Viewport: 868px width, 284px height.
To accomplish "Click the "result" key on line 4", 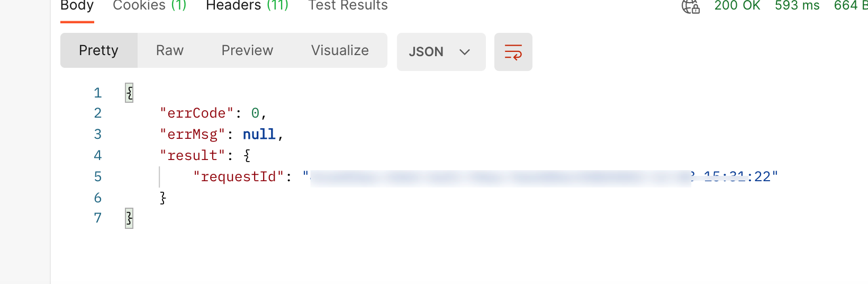I will click(x=193, y=155).
